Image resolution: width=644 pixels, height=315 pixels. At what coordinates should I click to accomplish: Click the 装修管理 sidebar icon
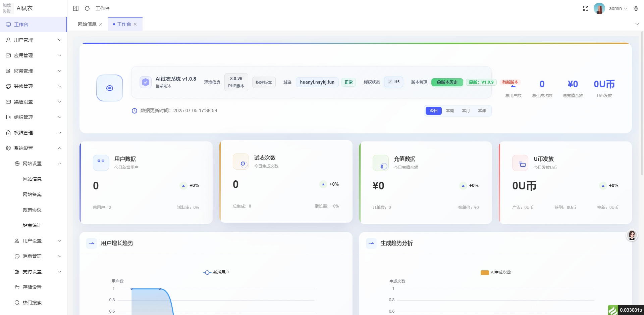[x=8, y=86]
